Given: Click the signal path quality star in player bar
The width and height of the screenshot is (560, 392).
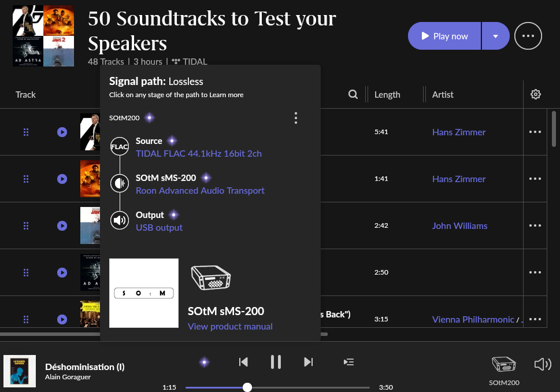Looking at the screenshot, I should pos(204,362).
